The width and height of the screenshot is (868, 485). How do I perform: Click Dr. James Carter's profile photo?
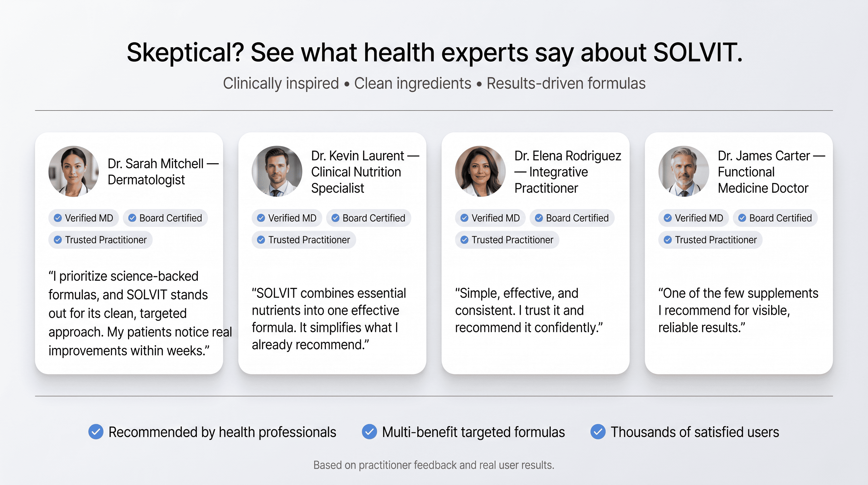click(x=684, y=171)
